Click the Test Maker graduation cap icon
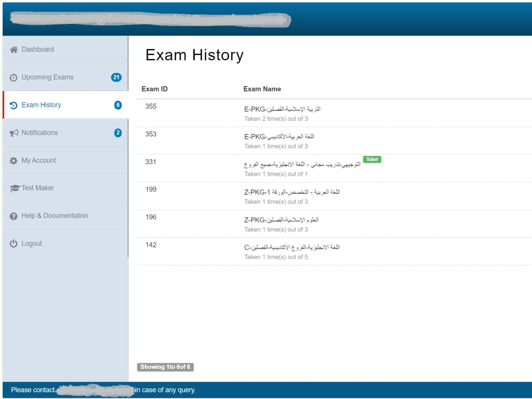 [14, 188]
